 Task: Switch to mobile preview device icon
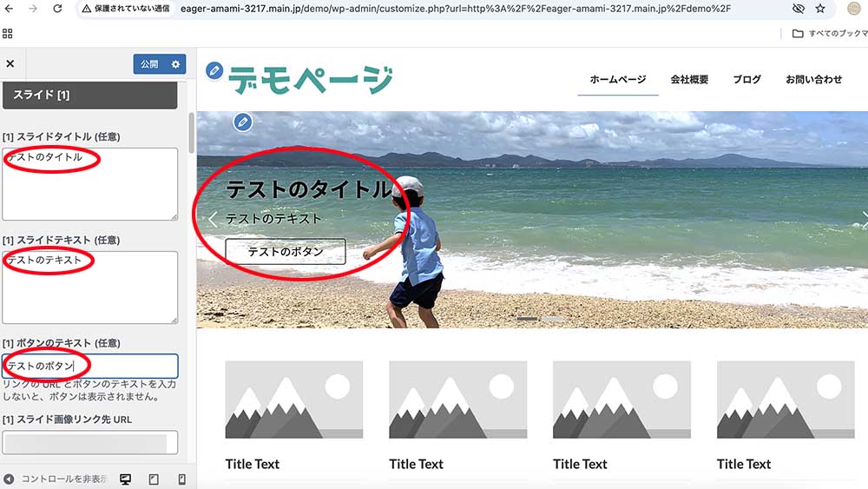(181, 479)
